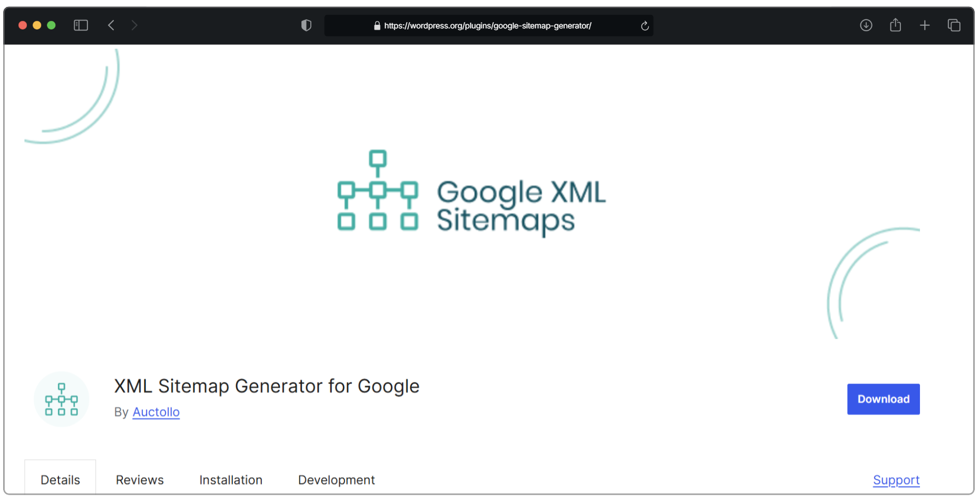This screenshot has width=980, height=502.
Task: Open the Auctollo author link
Action: [156, 412]
